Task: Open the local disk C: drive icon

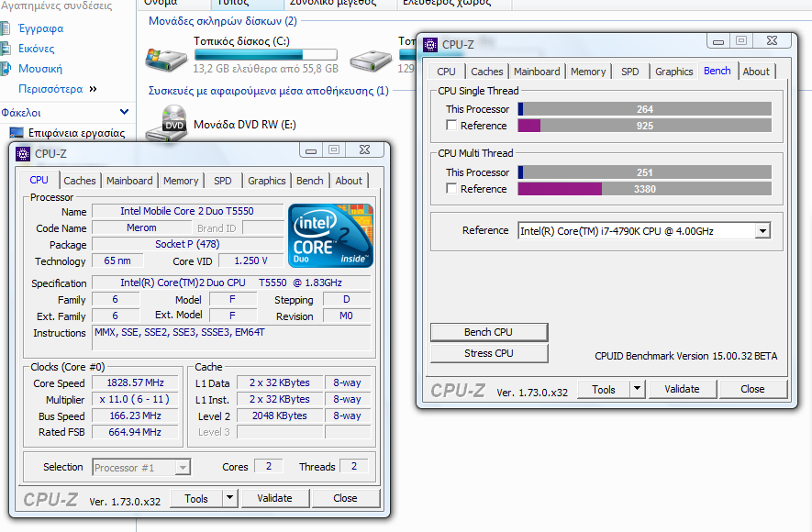Action: tap(166, 59)
